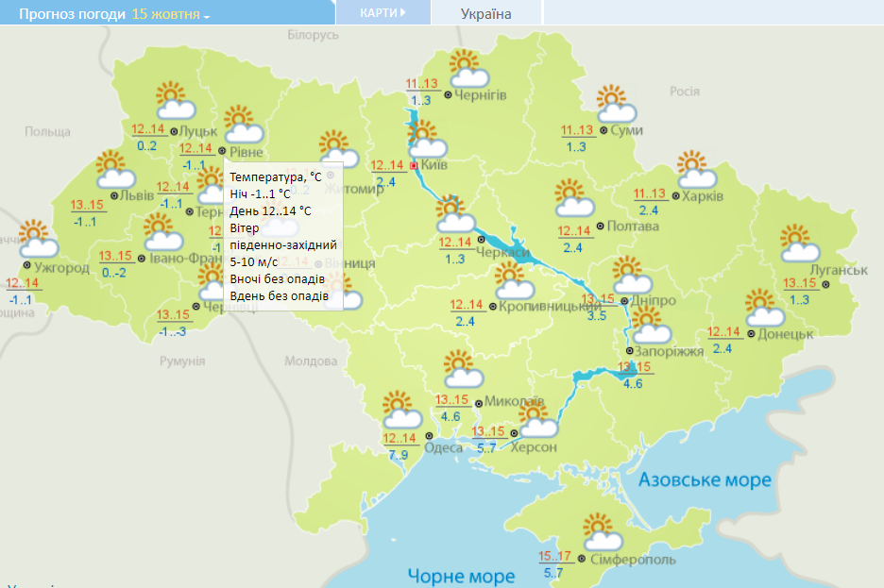Click the weather icon near Харків
The height and width of the screenshot is (588, 884).
pos(696,168)
